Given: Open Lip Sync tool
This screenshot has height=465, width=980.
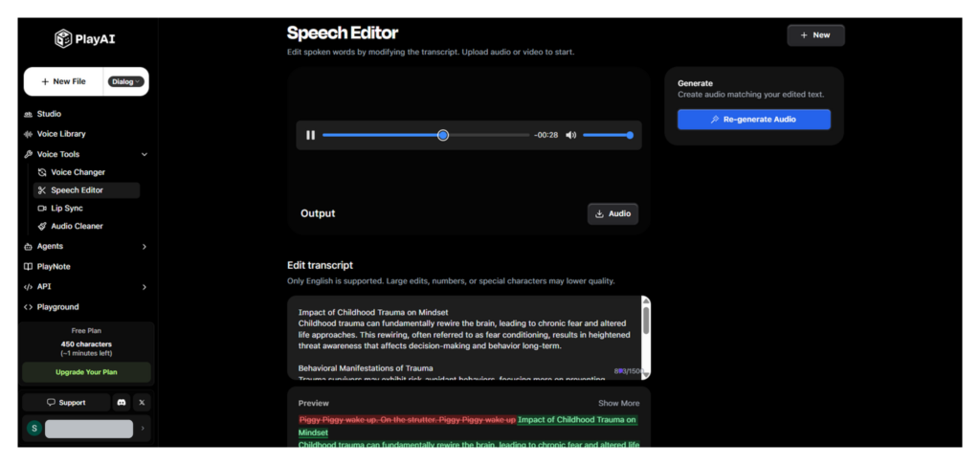Looking at the screenshot, I should click(67, 209).
